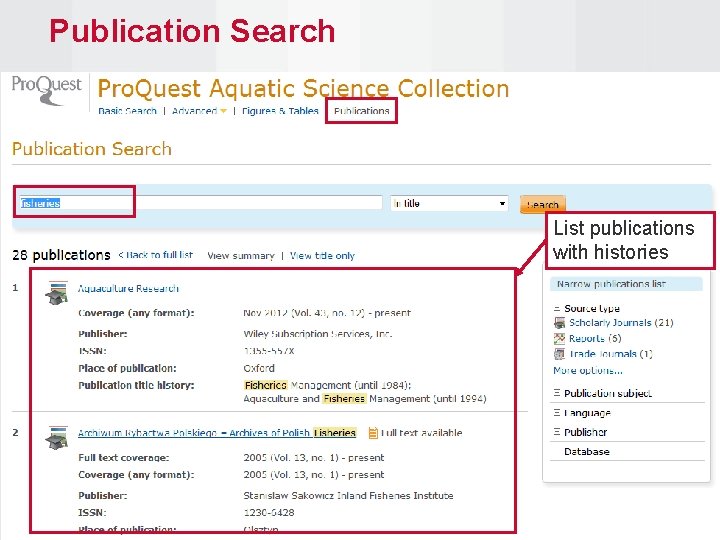Expand the Publisher filter

pos(580,432)
